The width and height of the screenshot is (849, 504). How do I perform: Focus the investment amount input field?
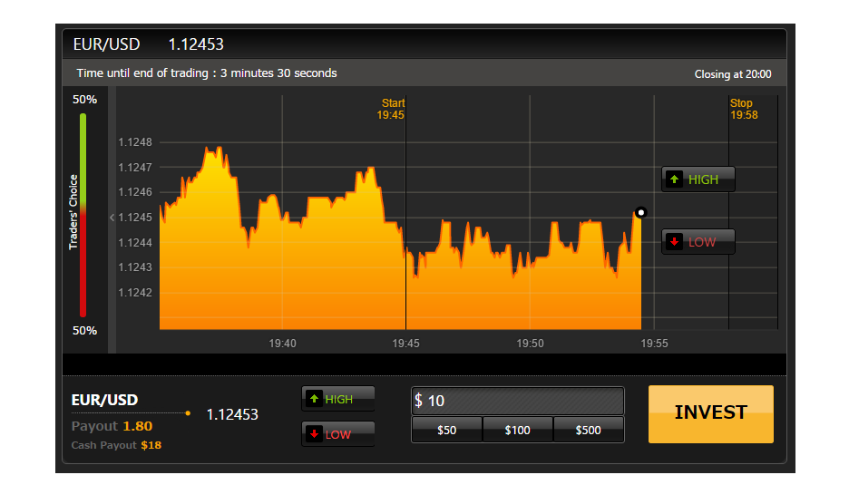tap(522, 401)
